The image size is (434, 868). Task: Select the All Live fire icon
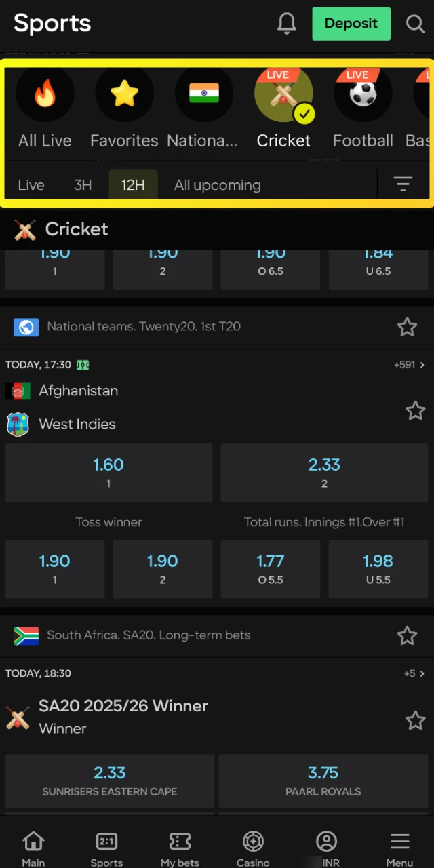[45, 94]
